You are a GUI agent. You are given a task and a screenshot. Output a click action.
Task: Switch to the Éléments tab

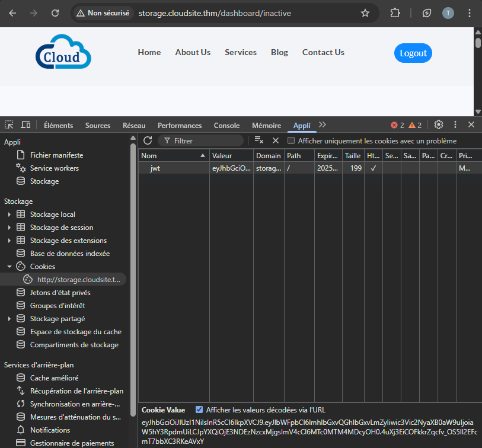[59, 126]
